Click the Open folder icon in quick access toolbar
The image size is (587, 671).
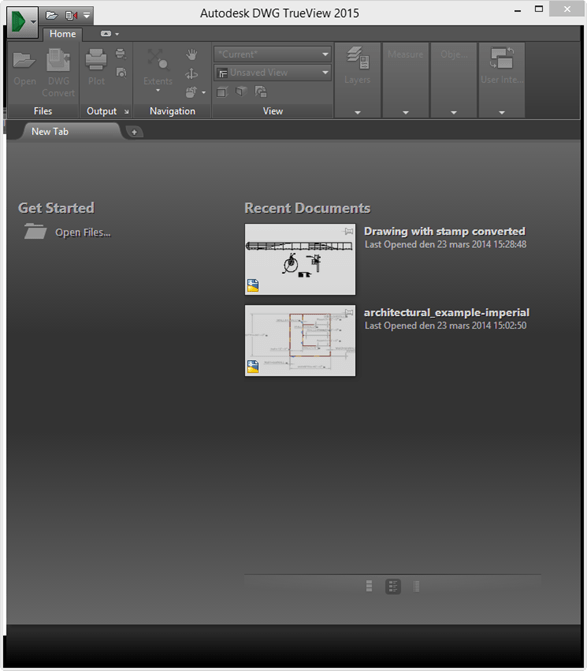[52, 16]
